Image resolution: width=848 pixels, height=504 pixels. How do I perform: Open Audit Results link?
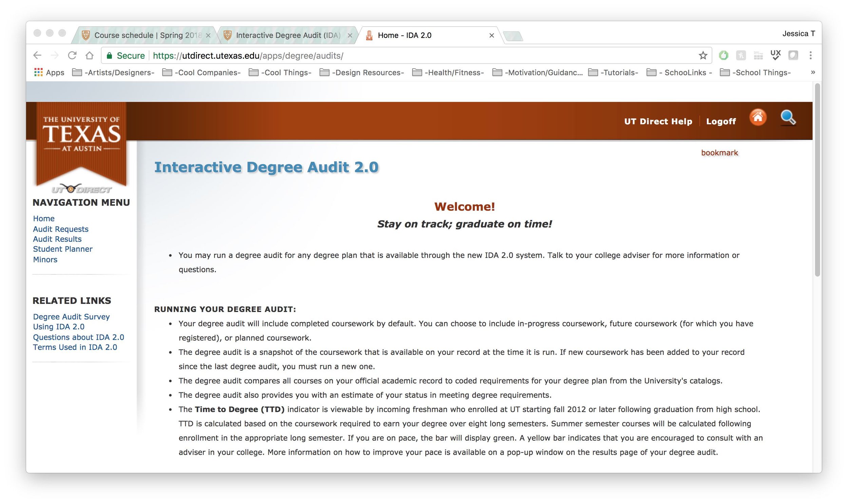(x=57, y=239)
